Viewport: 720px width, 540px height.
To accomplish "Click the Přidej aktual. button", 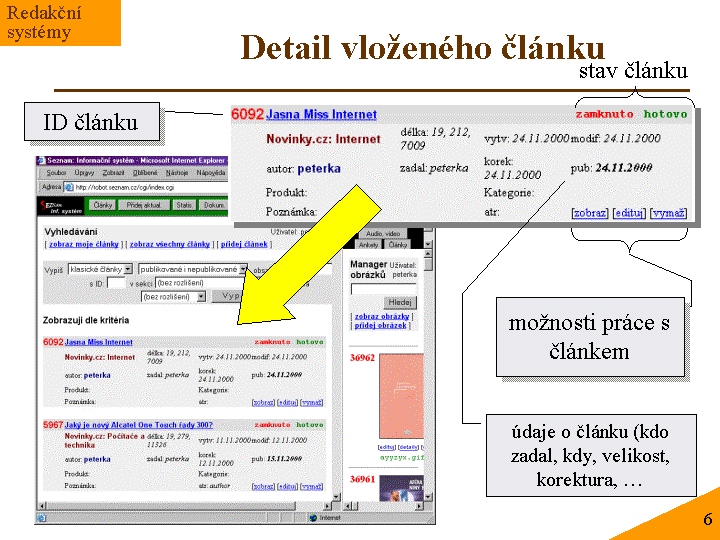I will [x=144, y=205].
